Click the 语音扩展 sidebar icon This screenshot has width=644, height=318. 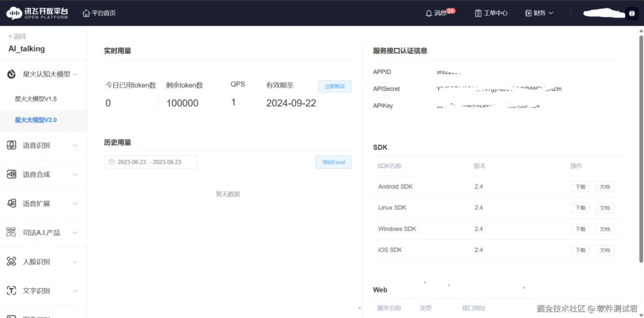pyautogui.click(x=11, y=203)
